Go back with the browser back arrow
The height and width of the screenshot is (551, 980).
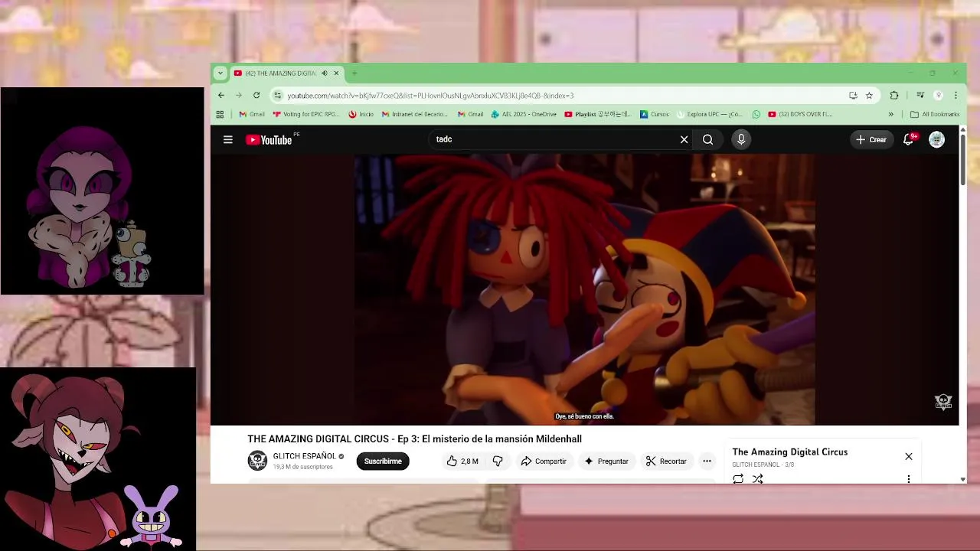[x=221, y=95]
